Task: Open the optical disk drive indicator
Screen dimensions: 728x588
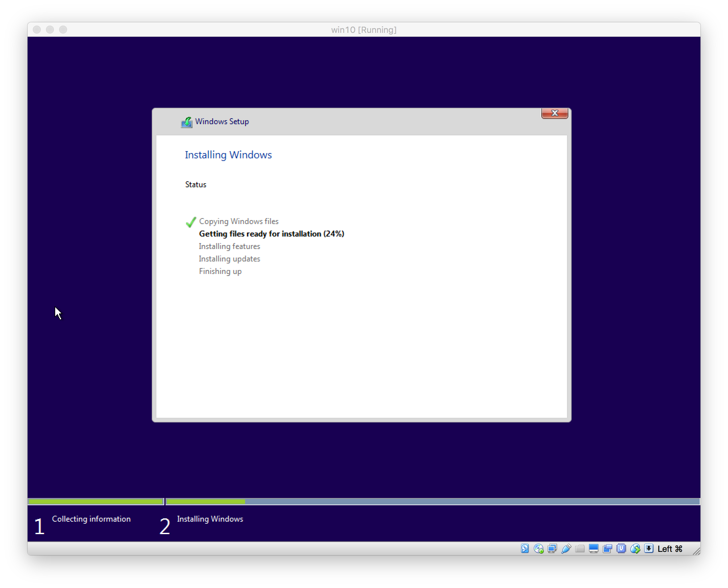Action: tap(539, 549)
